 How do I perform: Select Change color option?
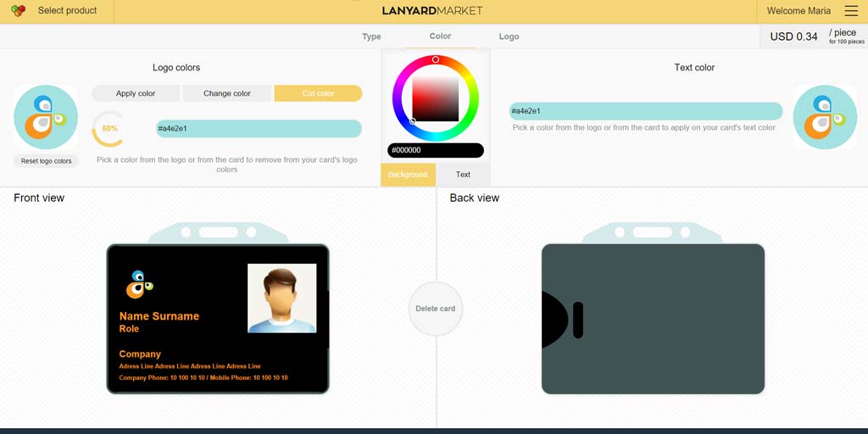(x=227, y=93)
